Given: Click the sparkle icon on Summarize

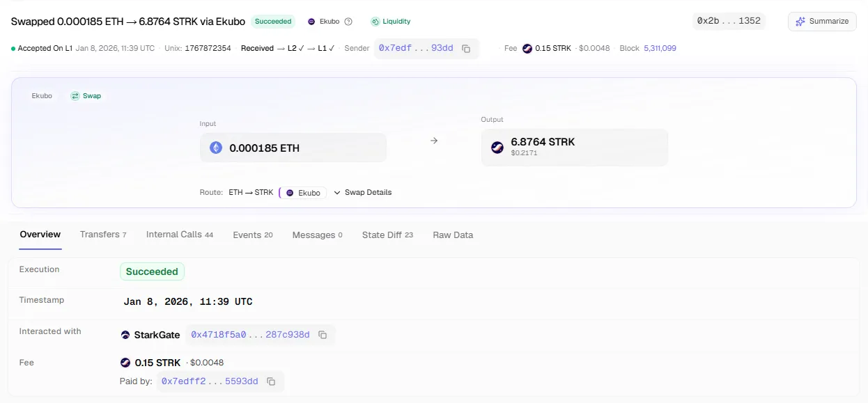Looking at the screenshot, I should click(x=800, y=22).
